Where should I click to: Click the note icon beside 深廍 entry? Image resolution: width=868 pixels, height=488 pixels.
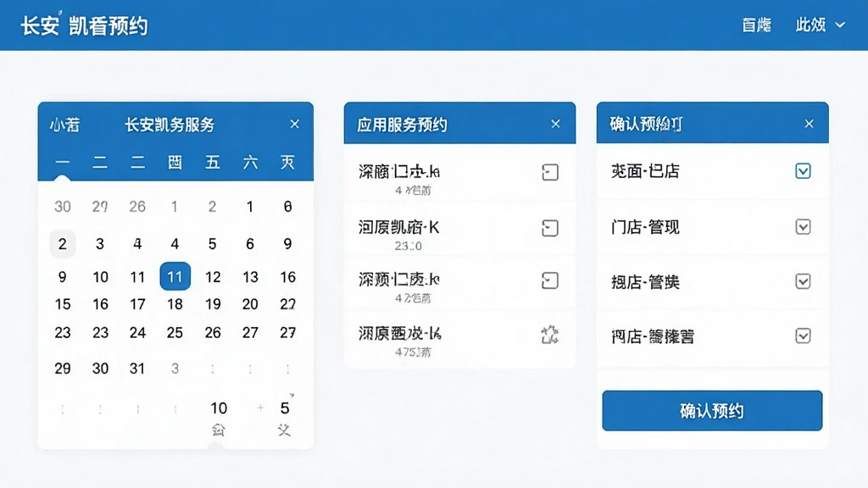(549, 172)
